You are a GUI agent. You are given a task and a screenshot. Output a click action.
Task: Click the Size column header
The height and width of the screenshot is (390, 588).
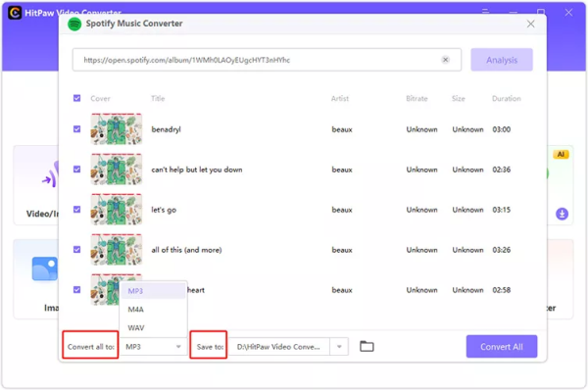pos(459,98)
